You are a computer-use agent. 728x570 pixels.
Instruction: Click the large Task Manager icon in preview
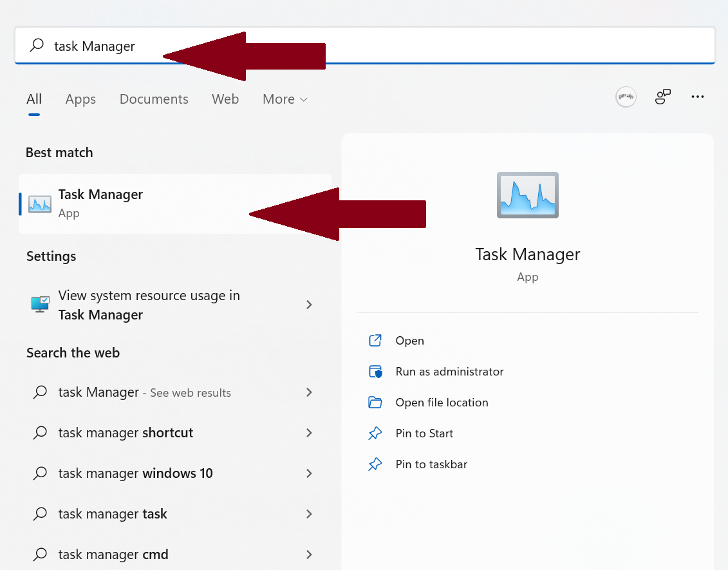[527, 195]
